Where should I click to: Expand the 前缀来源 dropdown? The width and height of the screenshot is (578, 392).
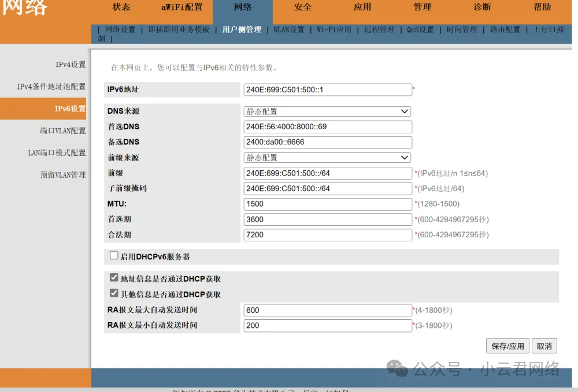327,158
